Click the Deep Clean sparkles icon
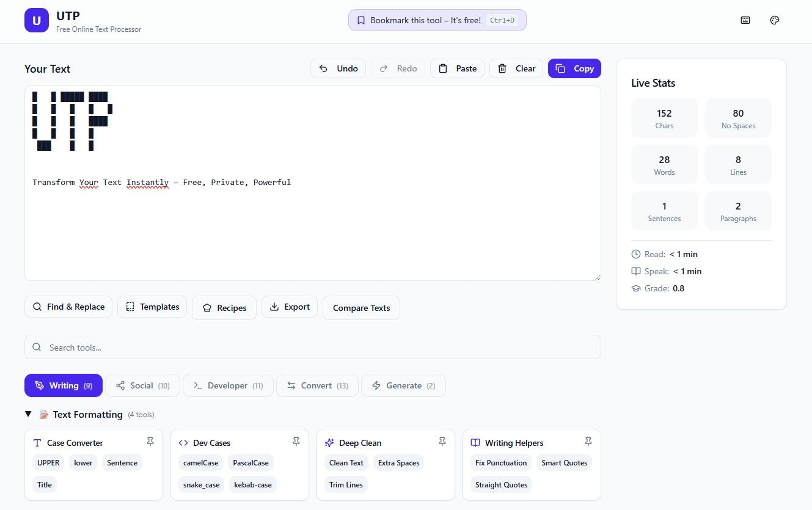 pyautogui.click(x=329, y=442)
